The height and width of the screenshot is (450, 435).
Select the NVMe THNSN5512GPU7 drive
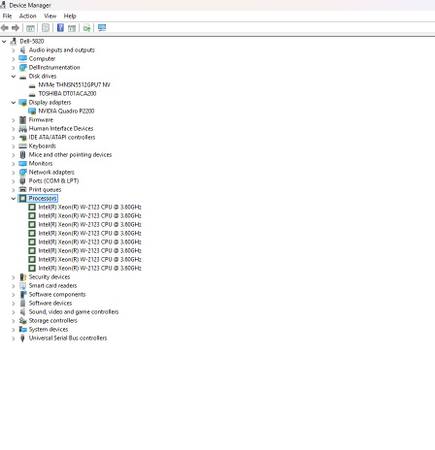click(74, 85)
